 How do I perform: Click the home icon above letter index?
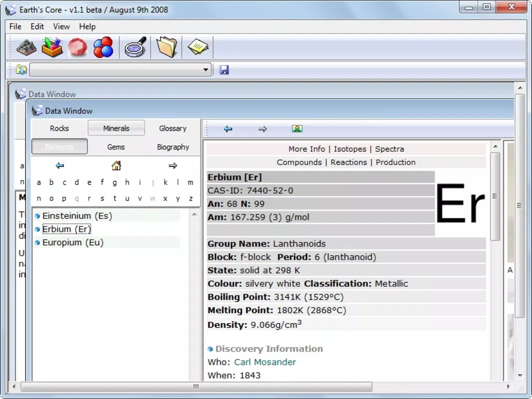pos(116,166)
